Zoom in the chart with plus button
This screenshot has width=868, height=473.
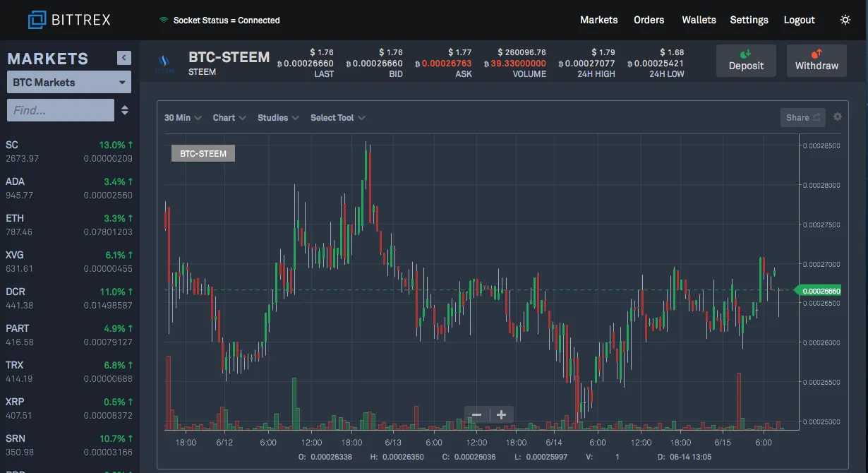coord(501,415)
